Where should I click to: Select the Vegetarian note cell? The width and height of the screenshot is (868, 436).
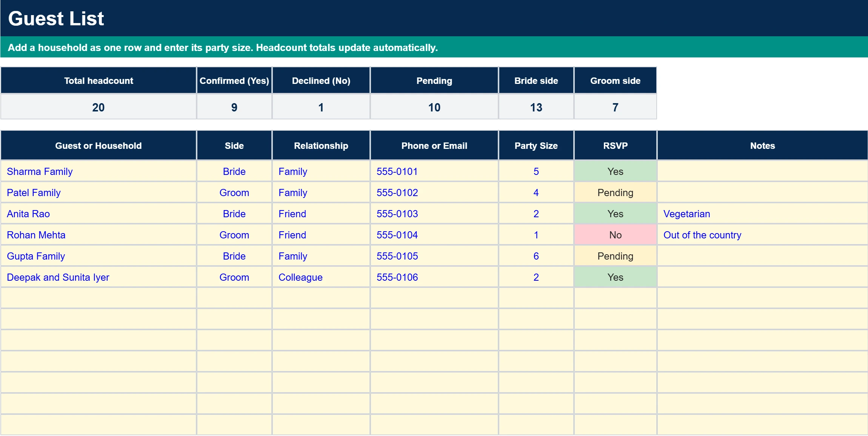763,213
